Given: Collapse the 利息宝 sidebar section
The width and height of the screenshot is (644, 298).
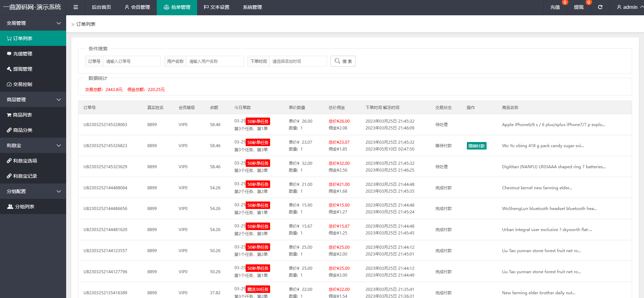Looking at the screenshot, I should (33, 145).
